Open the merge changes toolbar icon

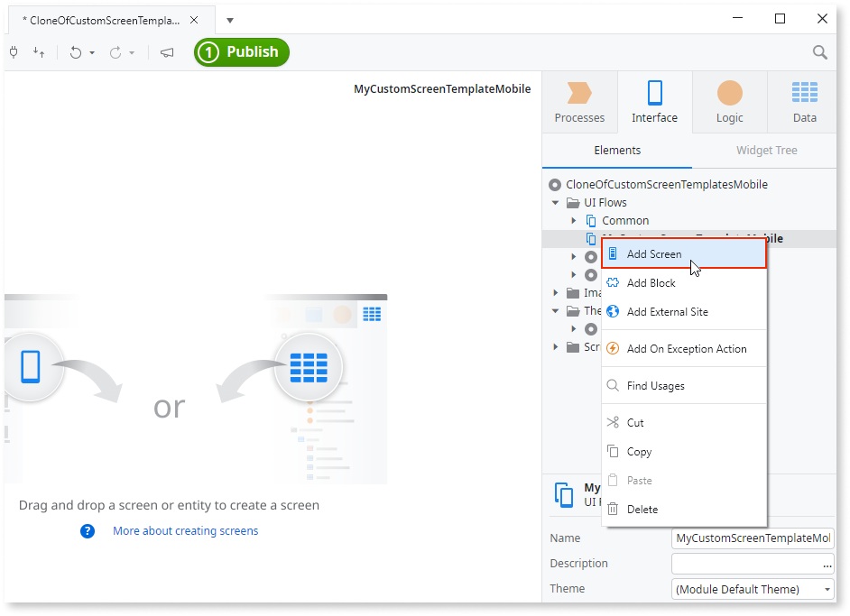click(39, 52)
